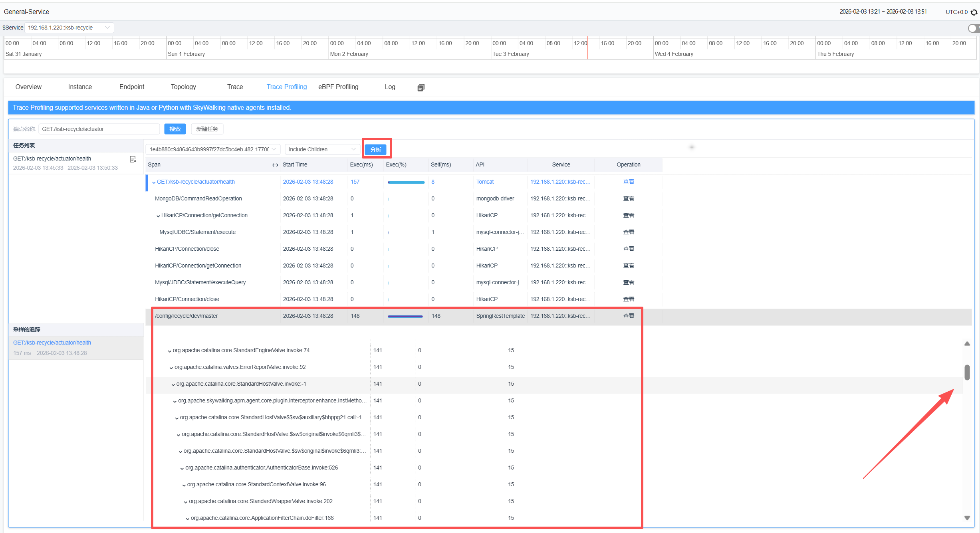Open the task detail icon for actuator/health
The height and width of the screenshot is (533, 980).
click(x=133, y=159)
